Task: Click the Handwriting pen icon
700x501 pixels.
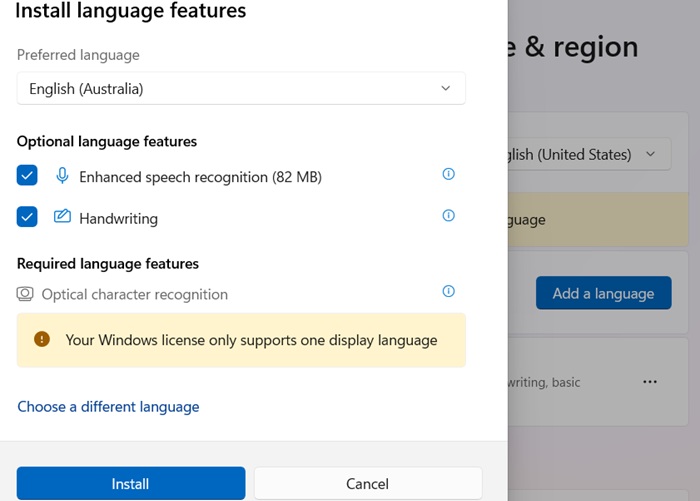Action: (62, 216)
